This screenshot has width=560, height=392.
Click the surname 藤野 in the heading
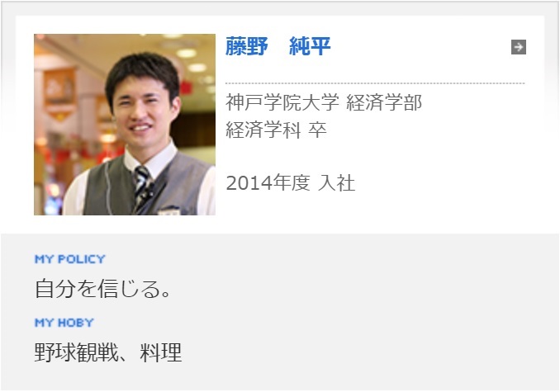[x=247, y=46]
